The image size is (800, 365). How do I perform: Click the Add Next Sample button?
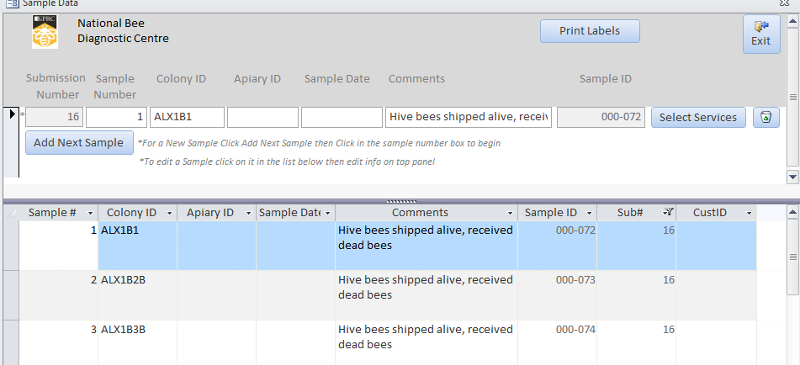coord(79,142)
